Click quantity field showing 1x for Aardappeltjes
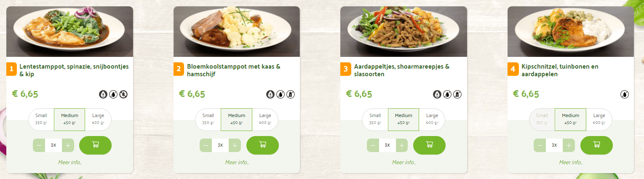 click(387, 145)
